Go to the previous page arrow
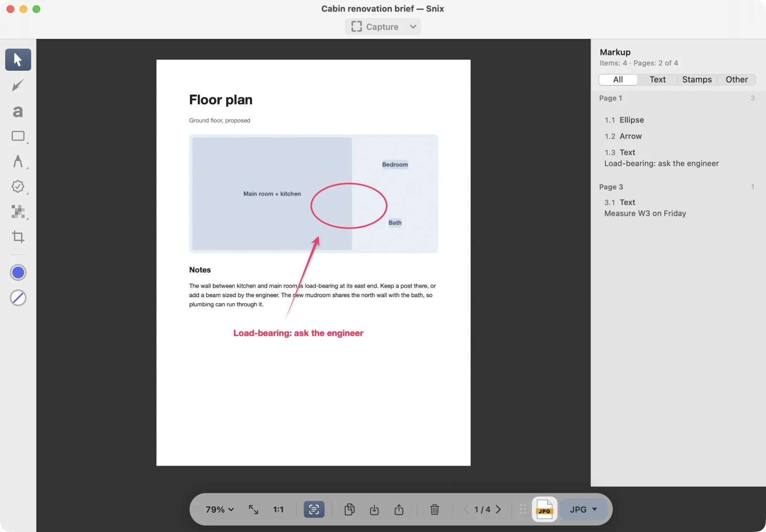This screenshot has height=532, width=766. [466, 510]
